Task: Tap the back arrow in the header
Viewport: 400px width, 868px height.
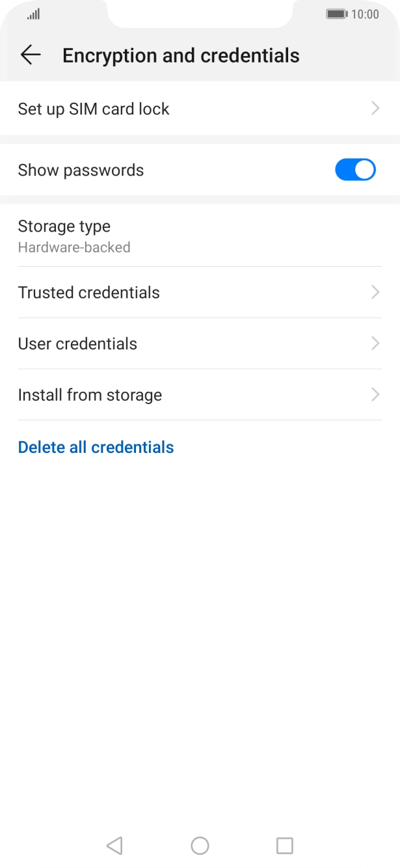Action: pyautogui.click(x=30, y=55)
